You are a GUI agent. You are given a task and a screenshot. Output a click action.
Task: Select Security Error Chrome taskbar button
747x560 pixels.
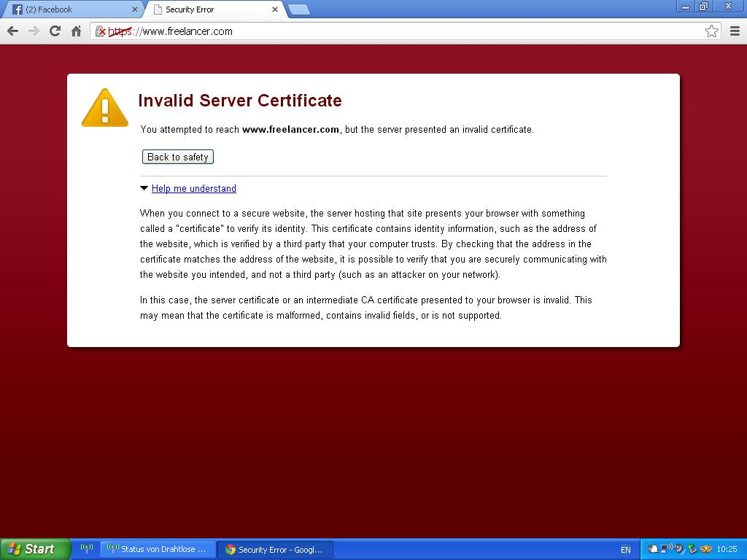coord(275,550)
